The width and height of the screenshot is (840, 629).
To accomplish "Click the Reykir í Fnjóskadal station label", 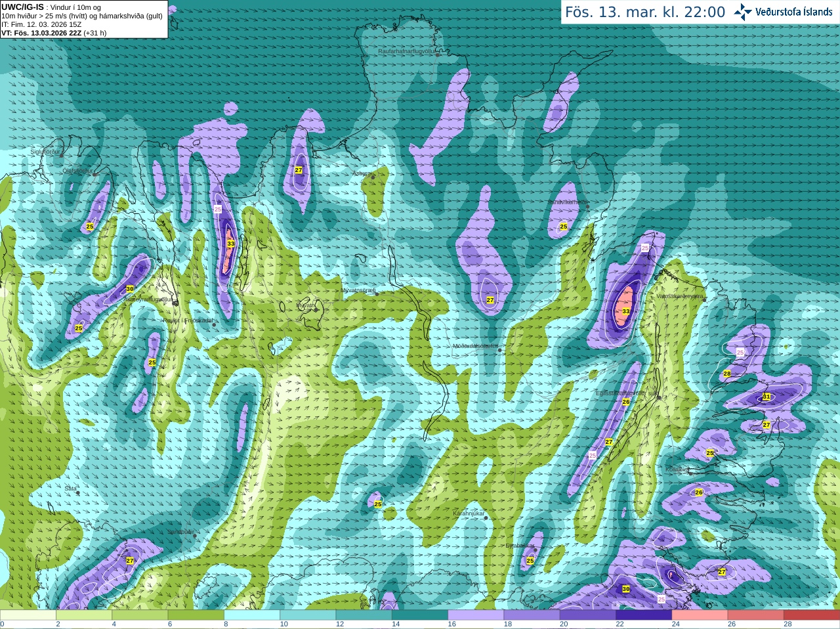I will 188,320.
